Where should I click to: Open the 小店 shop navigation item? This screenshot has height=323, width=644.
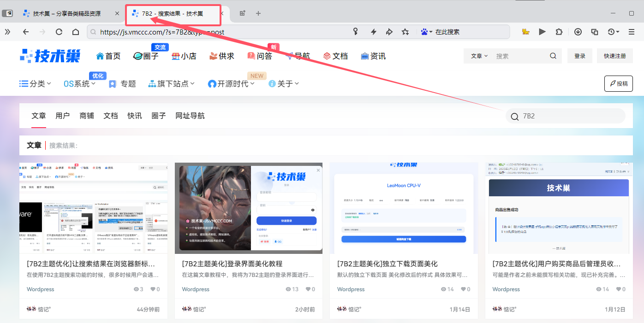coord(184,56)
